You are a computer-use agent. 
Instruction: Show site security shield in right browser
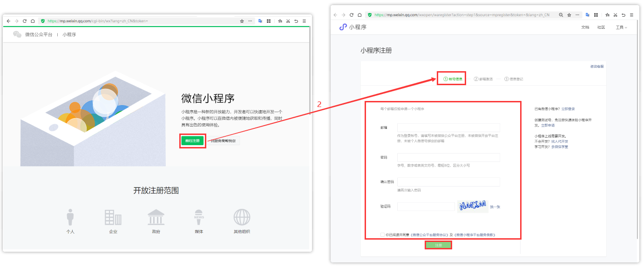click(370, 15)
